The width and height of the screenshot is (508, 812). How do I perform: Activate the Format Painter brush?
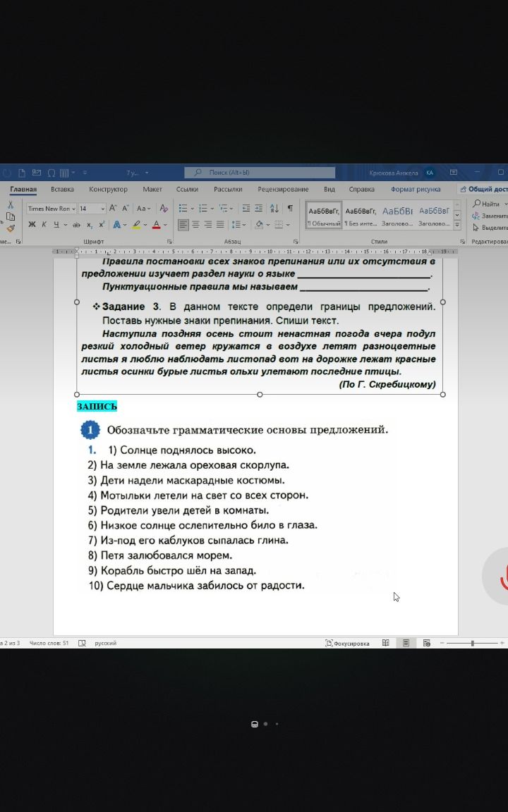click(x=11, y=228)
